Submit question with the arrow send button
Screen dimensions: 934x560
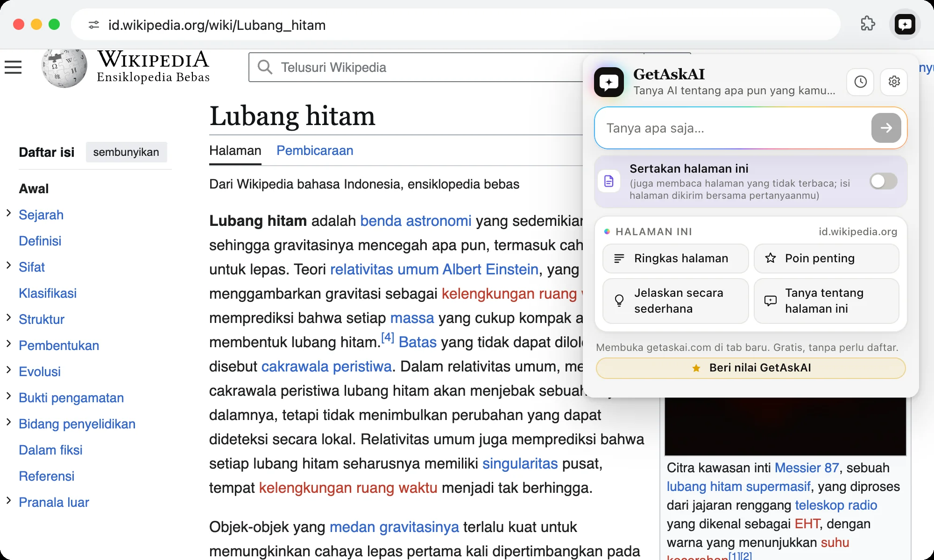(x=886, y=128)
